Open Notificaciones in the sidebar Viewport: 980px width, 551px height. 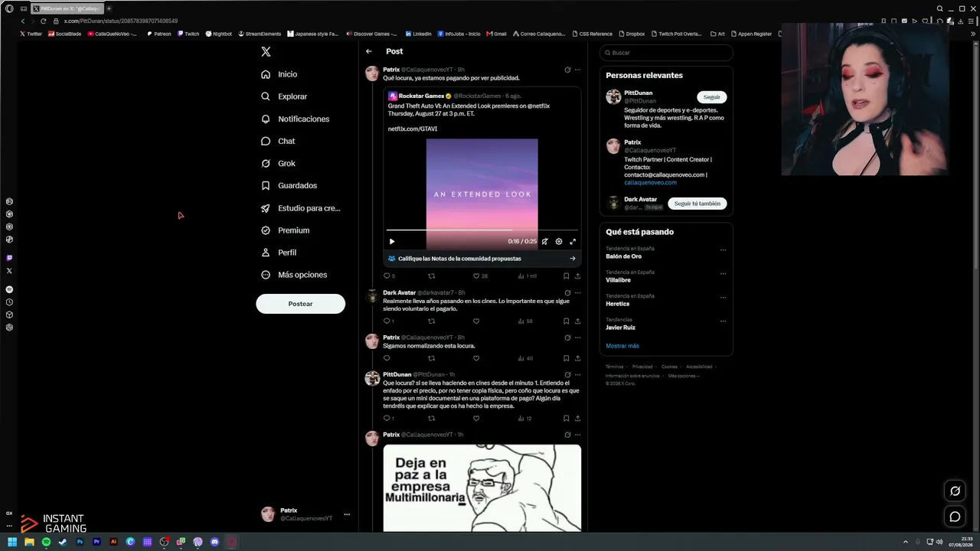click(295, 119)
